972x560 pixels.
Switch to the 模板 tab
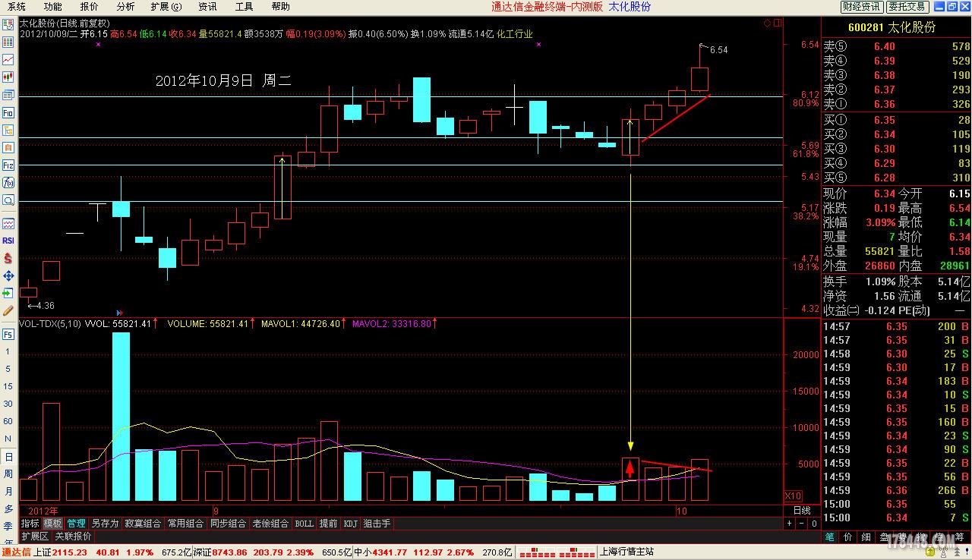click(x=53, y=524)
